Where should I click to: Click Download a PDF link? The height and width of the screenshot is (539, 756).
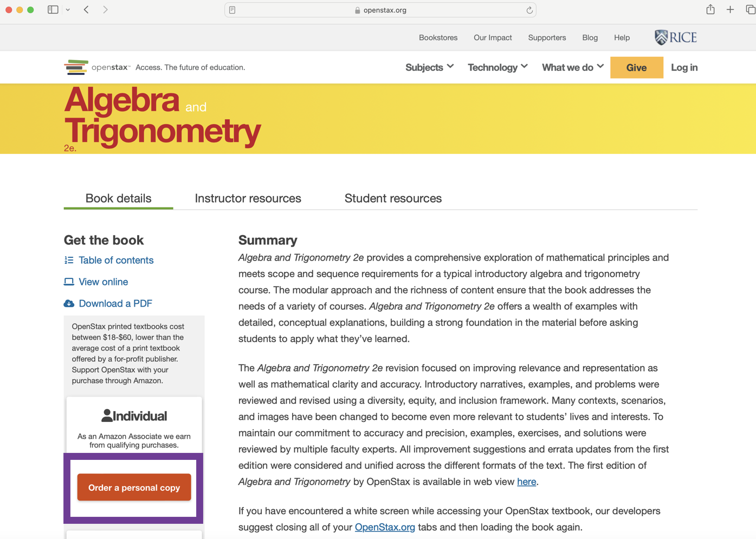(115, 303)
